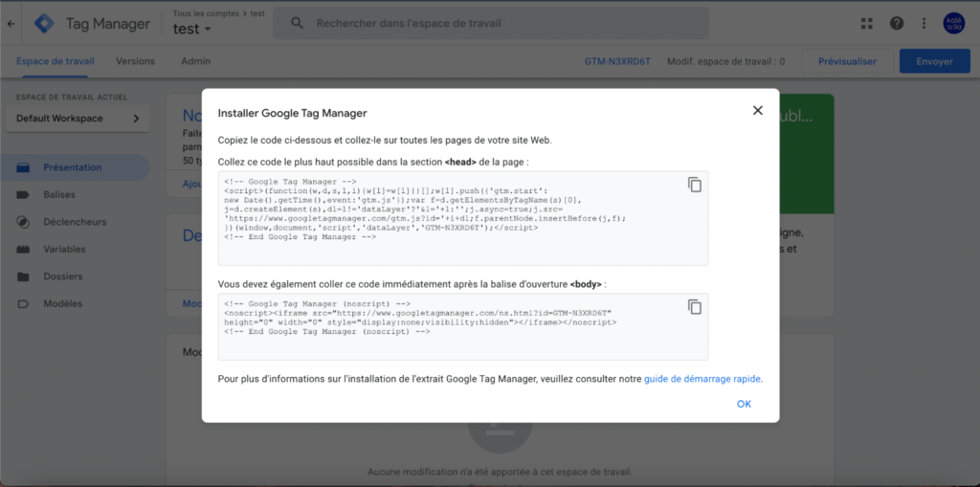
Task: Click inside the body noscript code box
Action: (463, 326)
